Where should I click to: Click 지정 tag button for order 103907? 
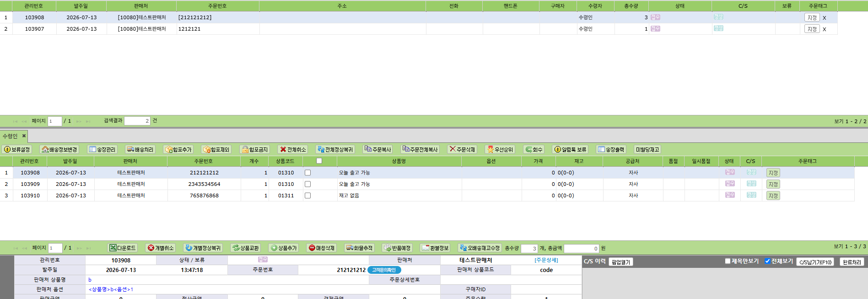tap(812, 29)
